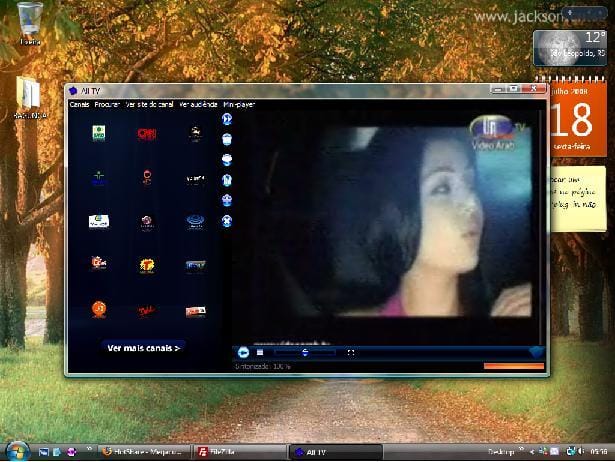Click the volume speaker tray icon
This screenshot has height=462, width=615.
[582, 451]
